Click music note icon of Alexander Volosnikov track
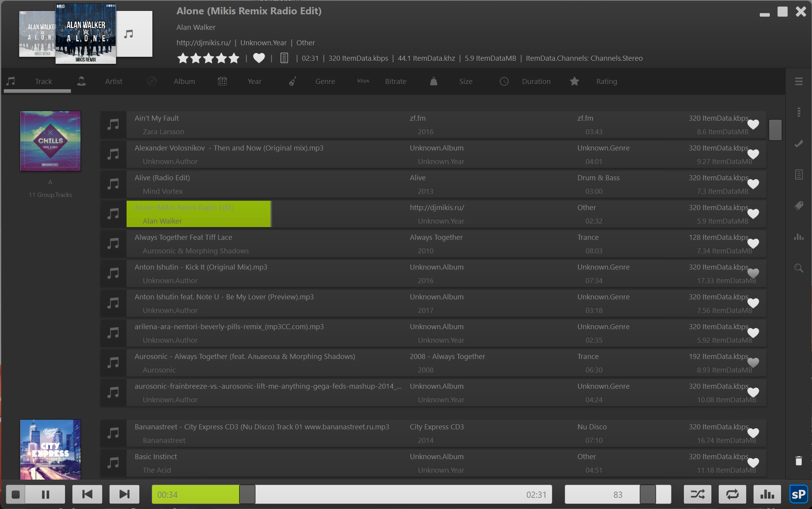 113,154
